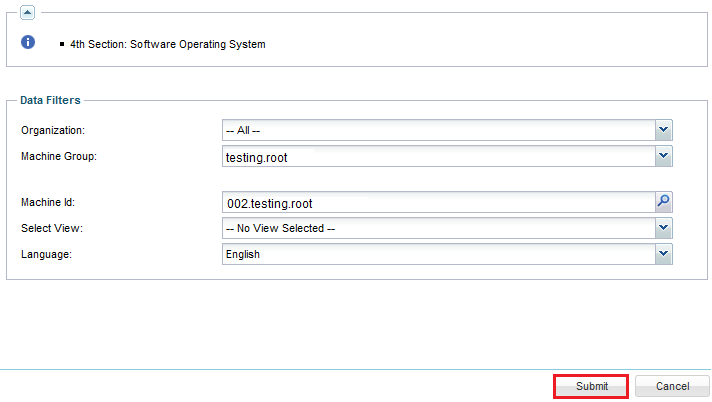Click the "Language:" label
Viewport: 712px width, 402px height.
pos(47,254)
